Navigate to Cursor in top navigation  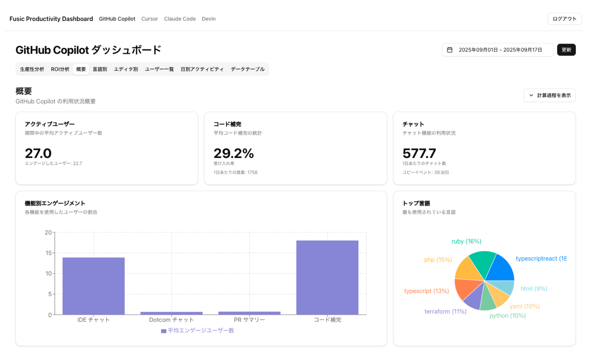(150, 19)
